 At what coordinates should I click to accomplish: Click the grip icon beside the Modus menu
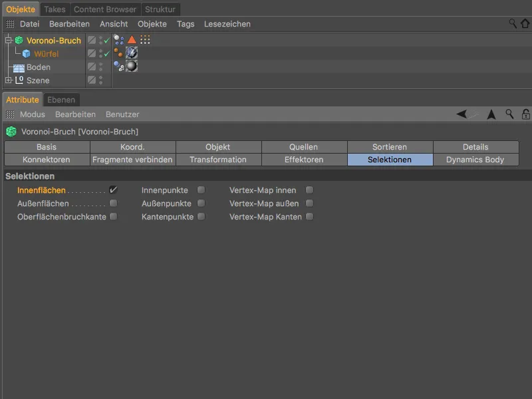point(10,114)
